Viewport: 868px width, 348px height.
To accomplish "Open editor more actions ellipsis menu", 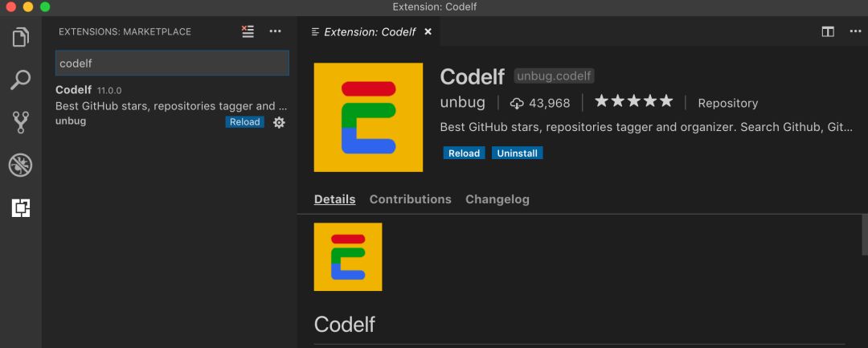I will pos(854,31).
